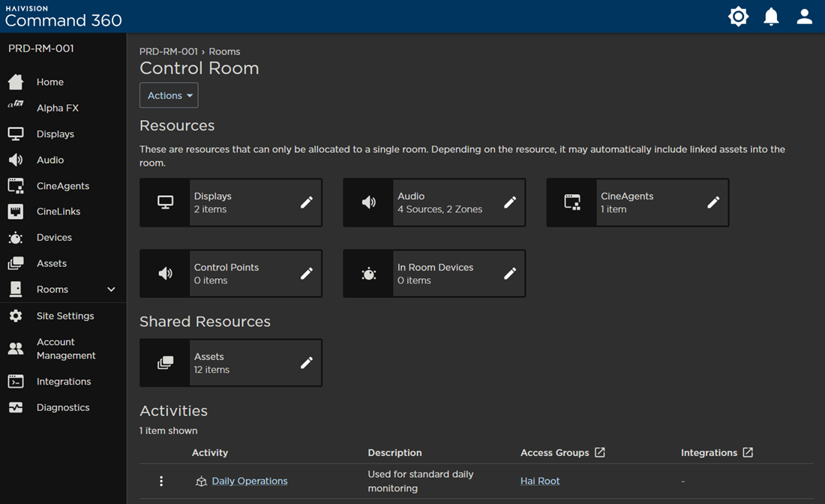The height and width of the screenshot is (504, 825).
Task: Click the Displays monitor icon in sidebar
Action: 16,133
